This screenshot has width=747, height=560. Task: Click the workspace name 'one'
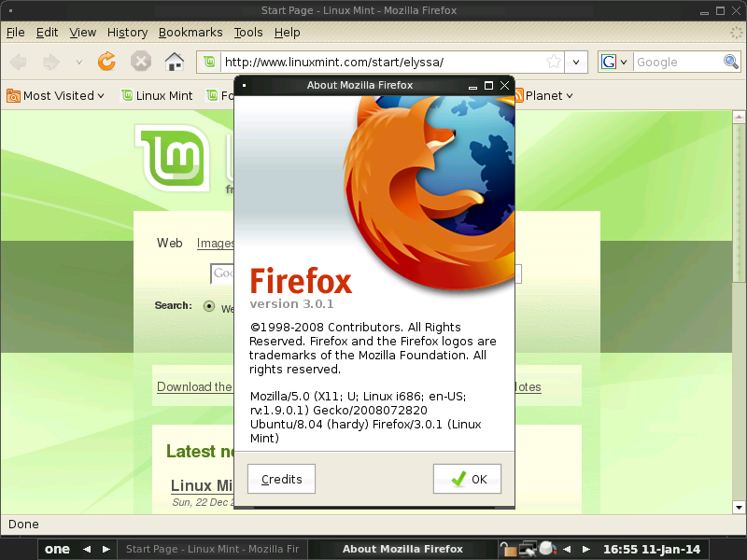(57, 550)
